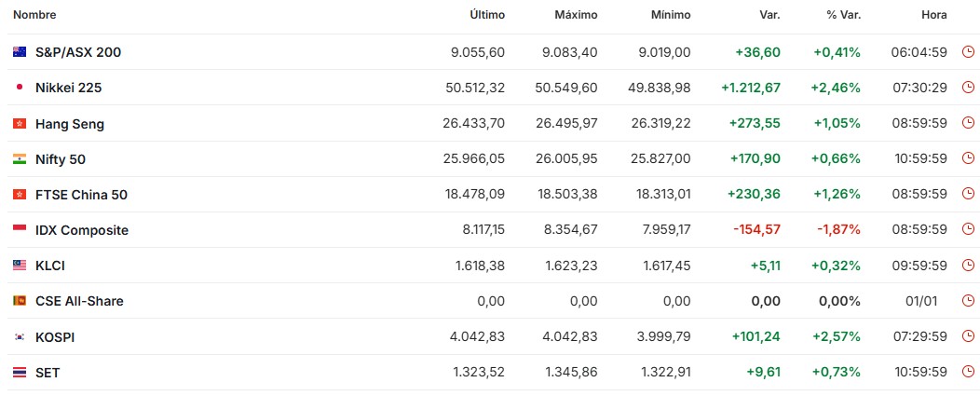Click the Australia flag icon
This screenshot has width=980, height=396.
pyautogui.click(x=19, y=52)
